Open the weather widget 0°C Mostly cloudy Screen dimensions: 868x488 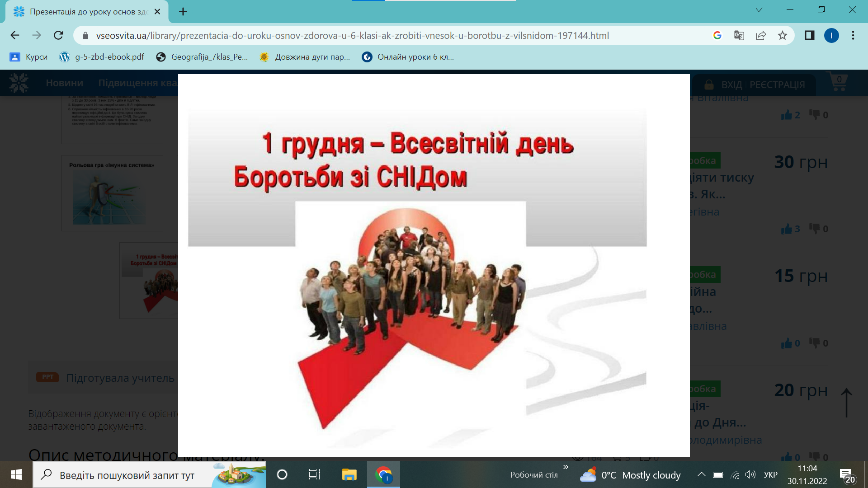(630, 475)
